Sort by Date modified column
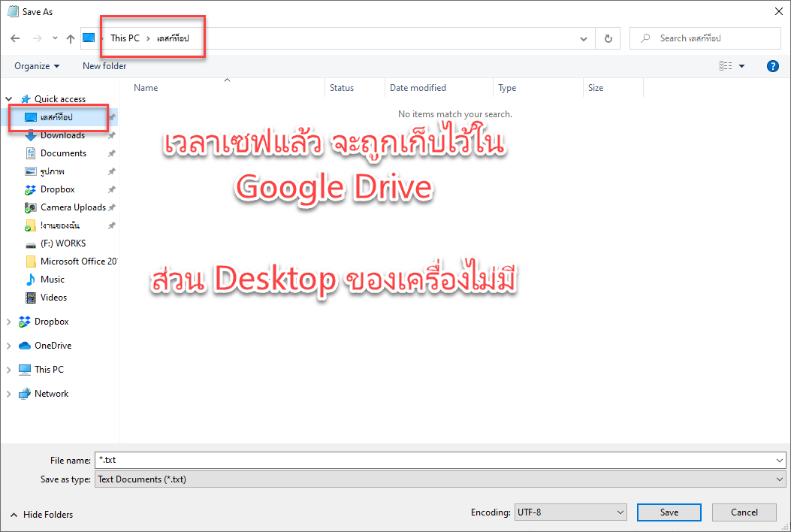 418,88
